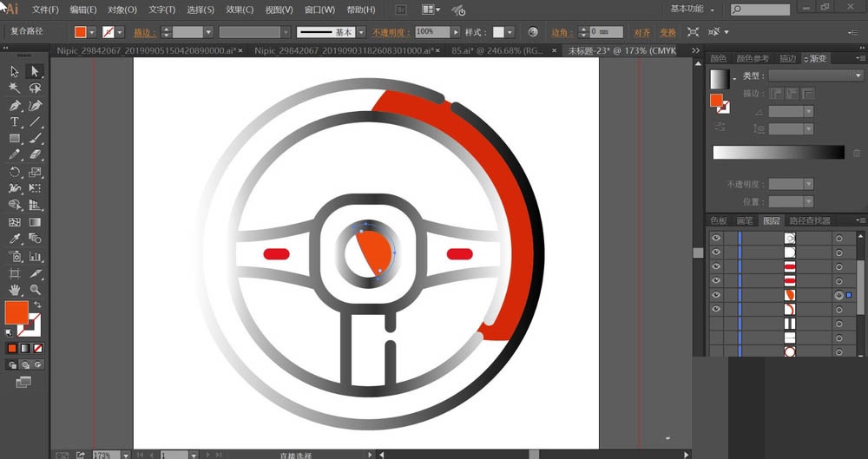Switch to the 颜色参考 panel tab

(x=753, y=58)
